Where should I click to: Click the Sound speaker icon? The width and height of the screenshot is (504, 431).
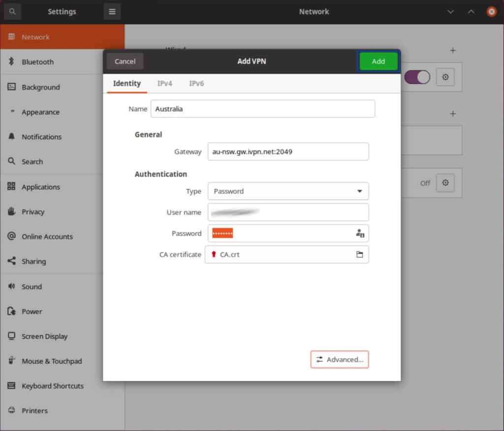pos(12,286)
